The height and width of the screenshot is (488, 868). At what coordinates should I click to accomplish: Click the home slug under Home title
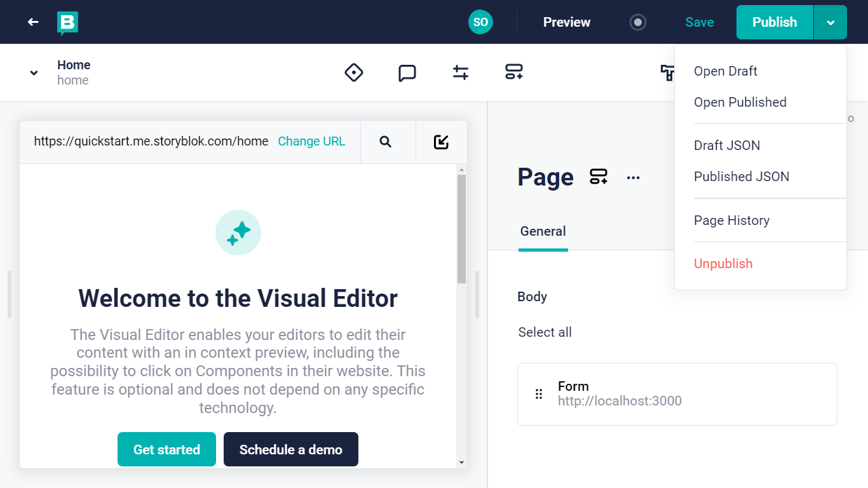73,80
